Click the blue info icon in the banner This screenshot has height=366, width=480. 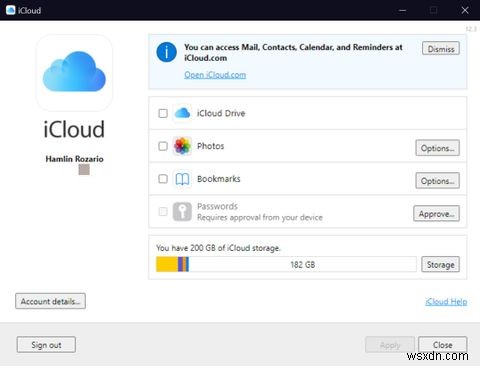(166, 52)
